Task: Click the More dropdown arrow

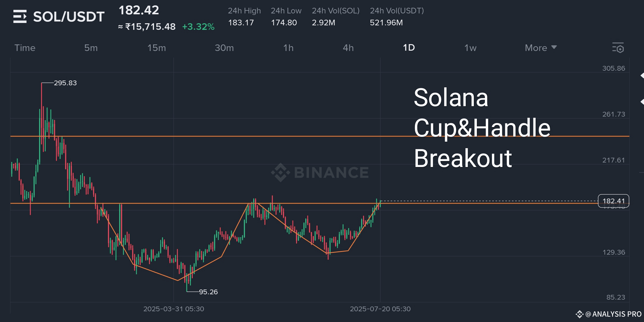Action: pos(554,47)
